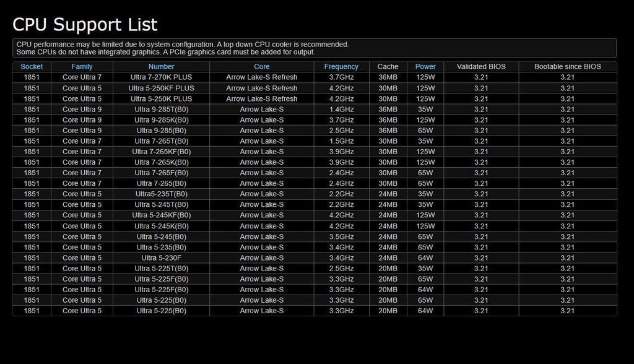The height and width of the screenshot is (364, 634).
Task: Click Validated BIOS 3.21 in Ultra 5-230F row
Action: point(481,258)
